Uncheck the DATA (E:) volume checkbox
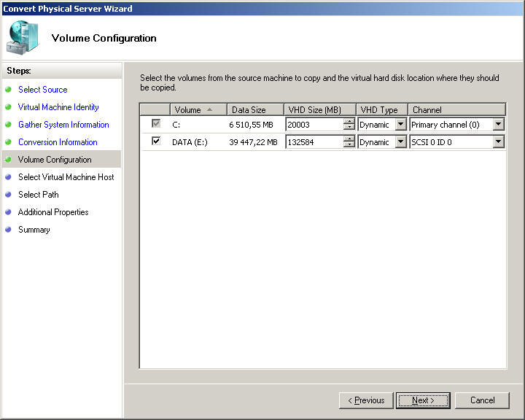 click(x=156, y=141)
